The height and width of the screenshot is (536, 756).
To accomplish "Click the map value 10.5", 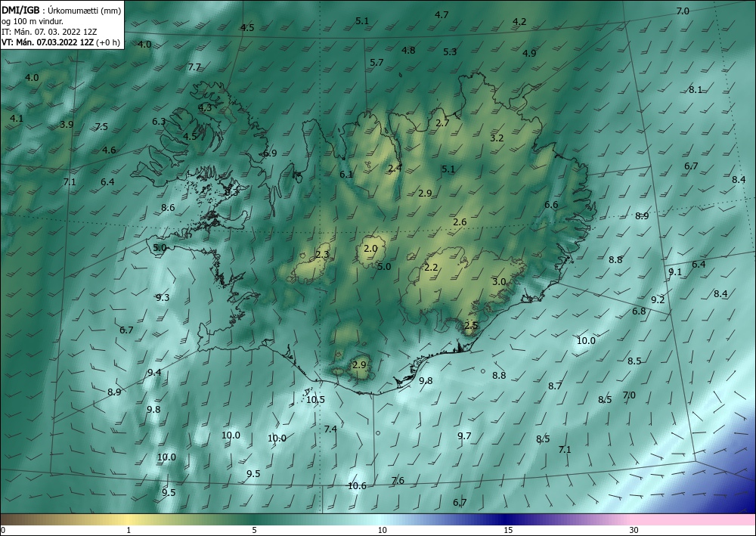I will pyautogui.click(x=315, y=400).
